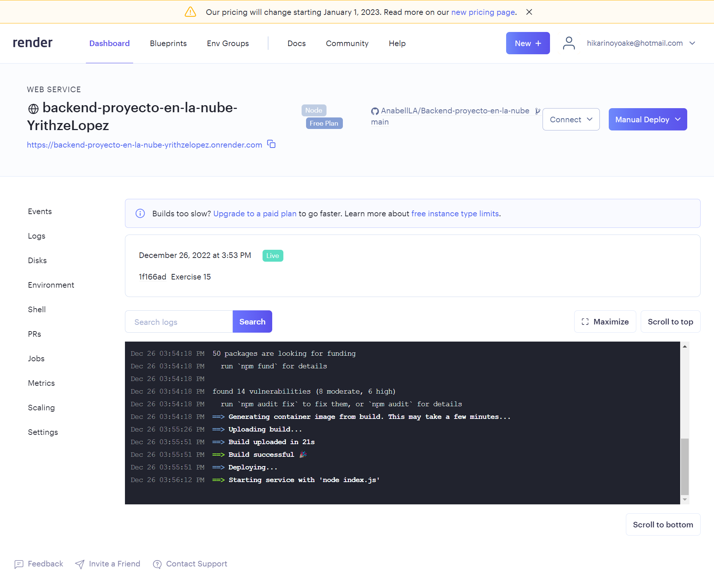Viewport: 714px width, 588px height.
Task: Click the New + button
Action: [x=528, y=43]
